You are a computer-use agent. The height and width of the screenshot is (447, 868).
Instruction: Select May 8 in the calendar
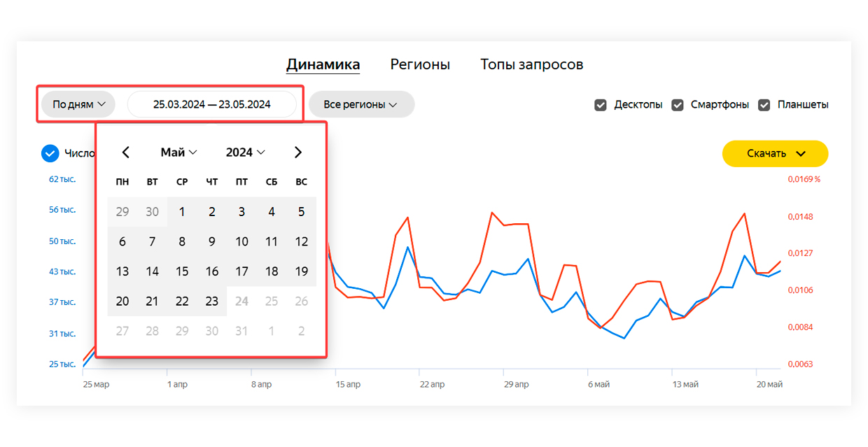click(182, 242)
